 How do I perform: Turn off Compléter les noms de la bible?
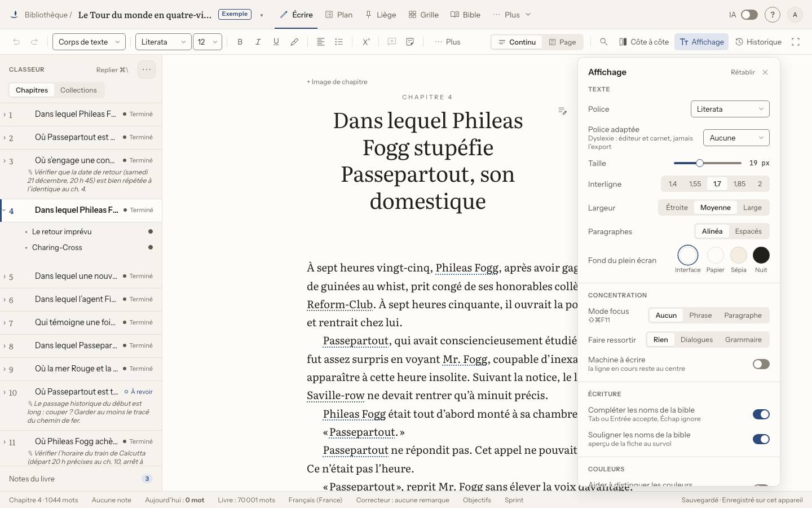point(761,414)
